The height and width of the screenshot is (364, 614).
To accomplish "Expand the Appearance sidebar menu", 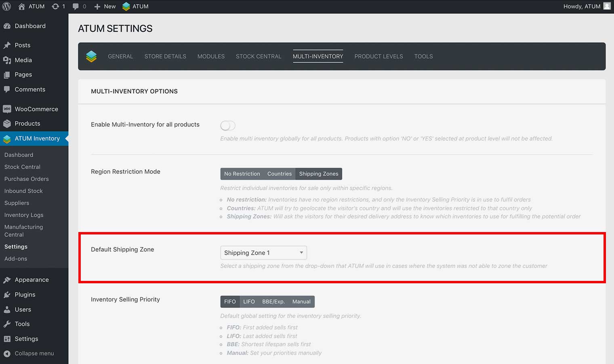I will click(x=32, y=280).
